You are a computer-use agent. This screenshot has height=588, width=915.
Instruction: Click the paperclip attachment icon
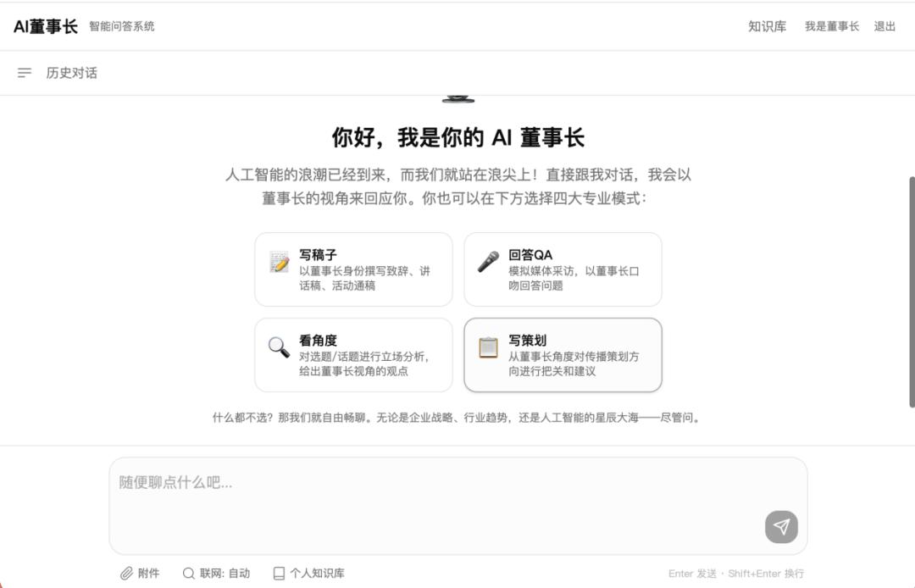(x=126, y=574)
